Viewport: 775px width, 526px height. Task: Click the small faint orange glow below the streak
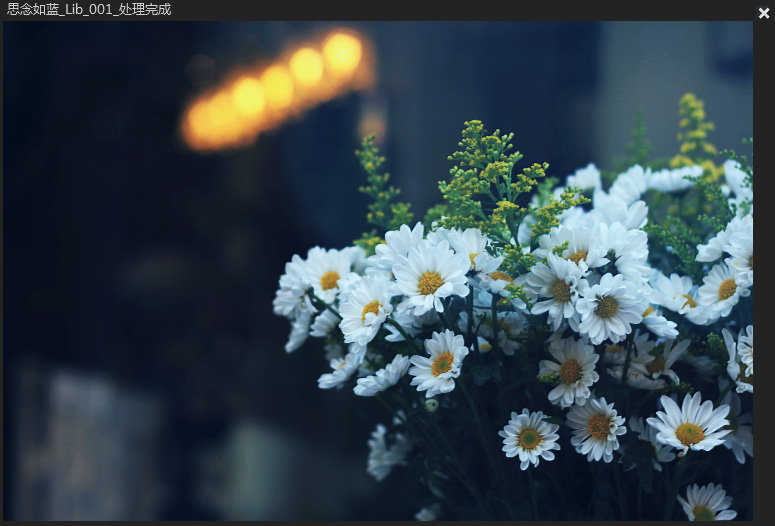(373, 123)
